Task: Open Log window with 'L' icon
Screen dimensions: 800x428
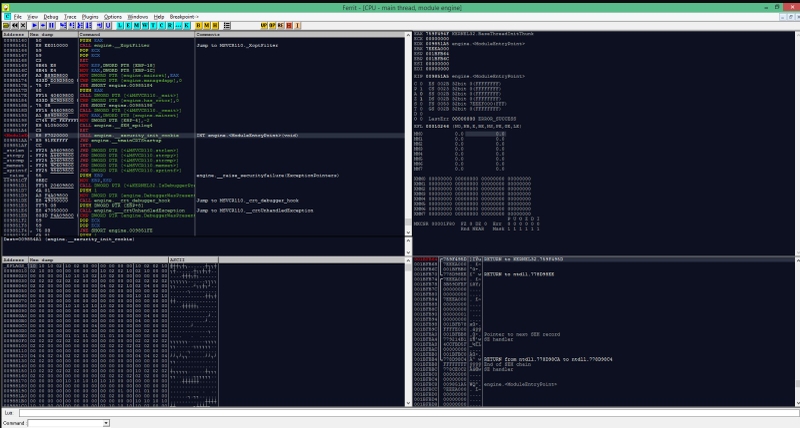Action: click(x=120, y=26)
